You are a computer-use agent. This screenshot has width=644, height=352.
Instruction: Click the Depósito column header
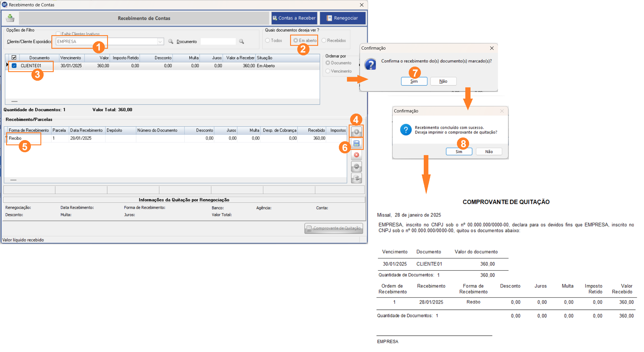[x=120, y=130]
